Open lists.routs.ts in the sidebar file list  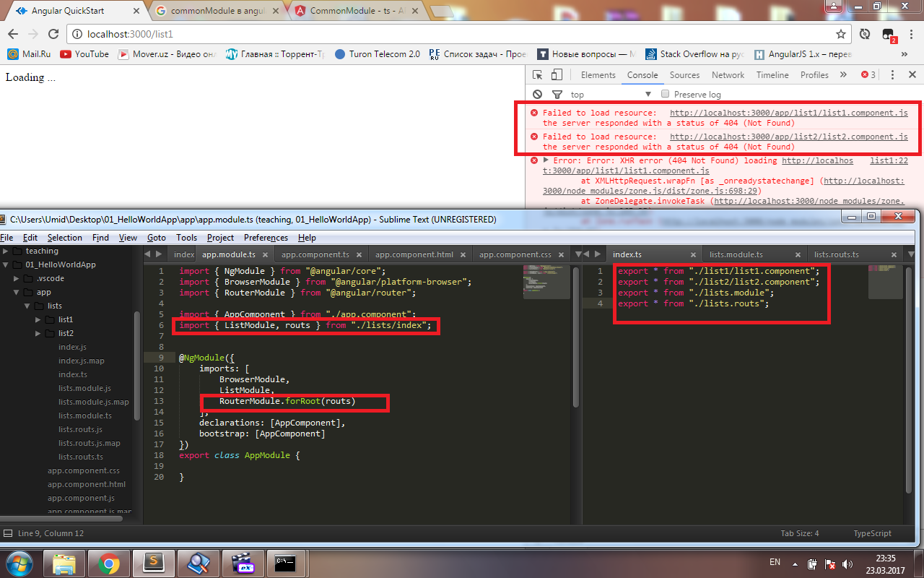(x=80, y=457)
